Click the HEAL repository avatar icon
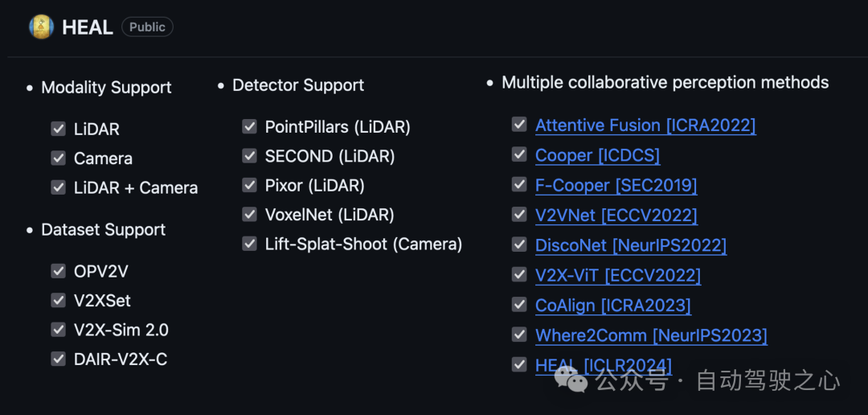 pos(41,27)
